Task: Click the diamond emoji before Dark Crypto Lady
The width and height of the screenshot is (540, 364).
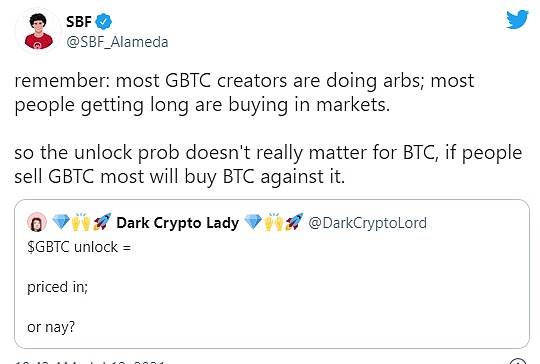Action: pyautogui.click(x=61, y=222)
